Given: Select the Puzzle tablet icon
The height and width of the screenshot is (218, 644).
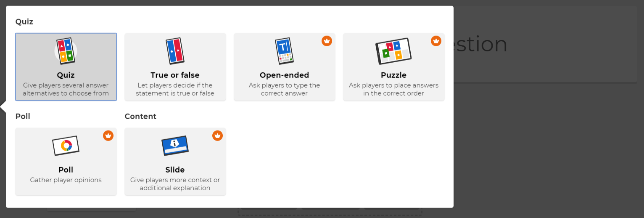Looking at the screenshot, I should [393, 51].
